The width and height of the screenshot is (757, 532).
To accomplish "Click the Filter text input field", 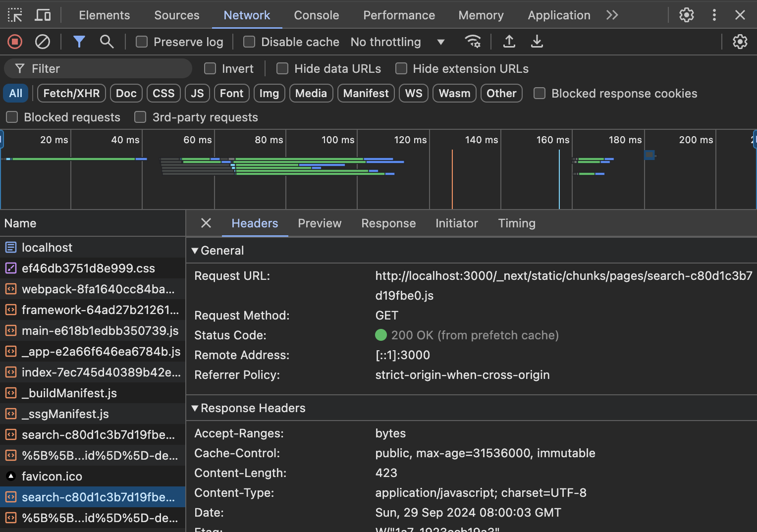I will [107, 69].
